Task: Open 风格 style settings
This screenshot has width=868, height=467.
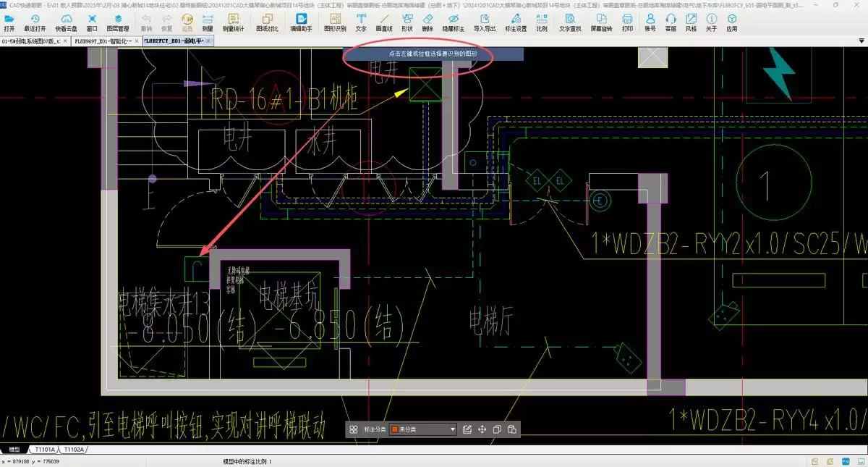Action: point(692,22)
